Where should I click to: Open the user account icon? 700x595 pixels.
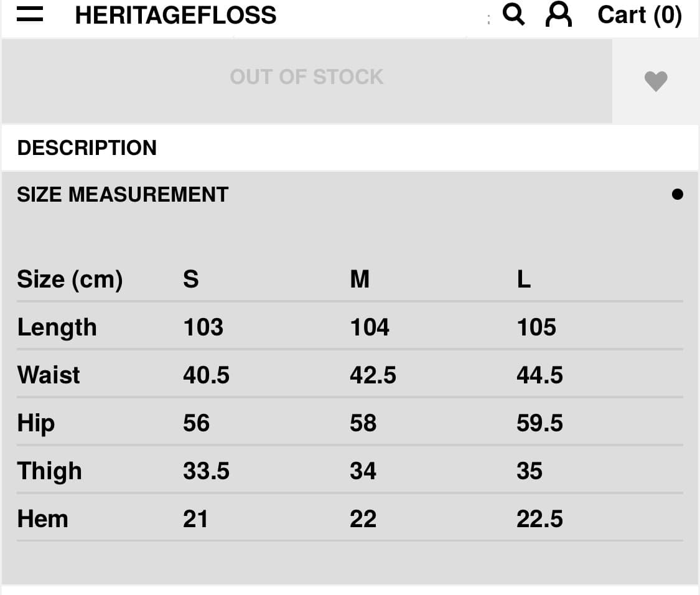coord(558,14)
